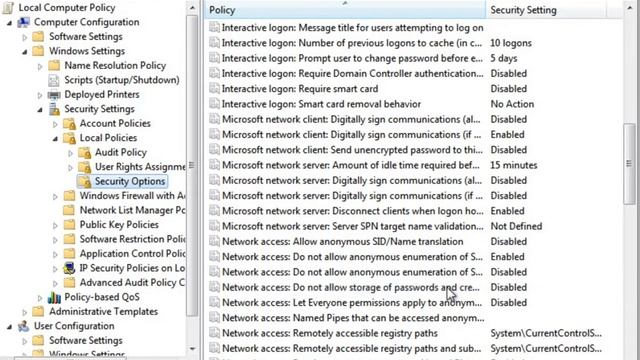Click the User Configuration icon
The image size is (640, 360).
24,326
